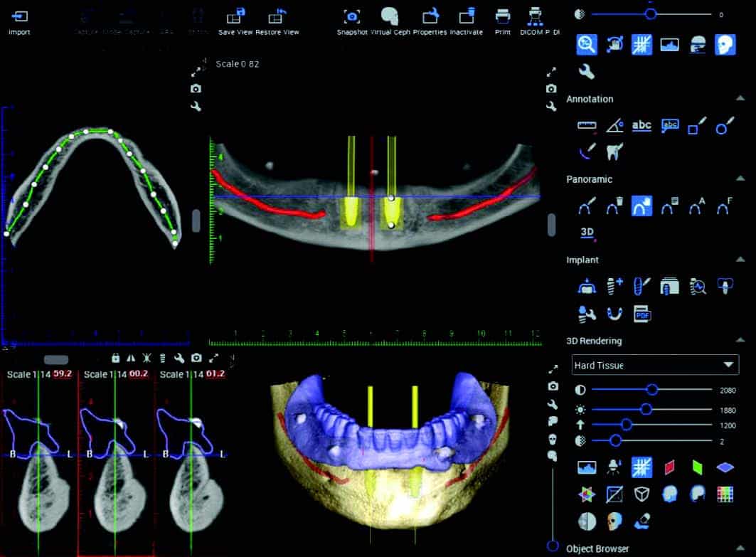Pick the angle measurement annotation tool
This screenshot has height=557, width=756.
[x=614, y=126]
